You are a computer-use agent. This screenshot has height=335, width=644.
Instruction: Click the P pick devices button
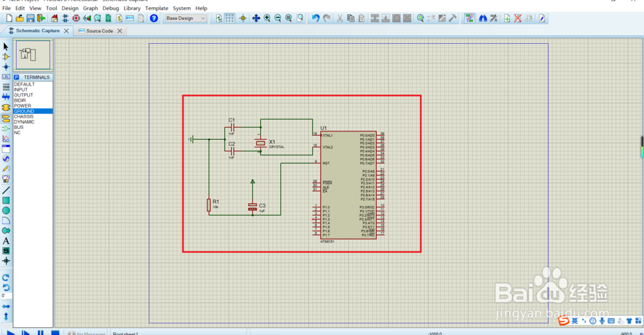pos(17,77)
